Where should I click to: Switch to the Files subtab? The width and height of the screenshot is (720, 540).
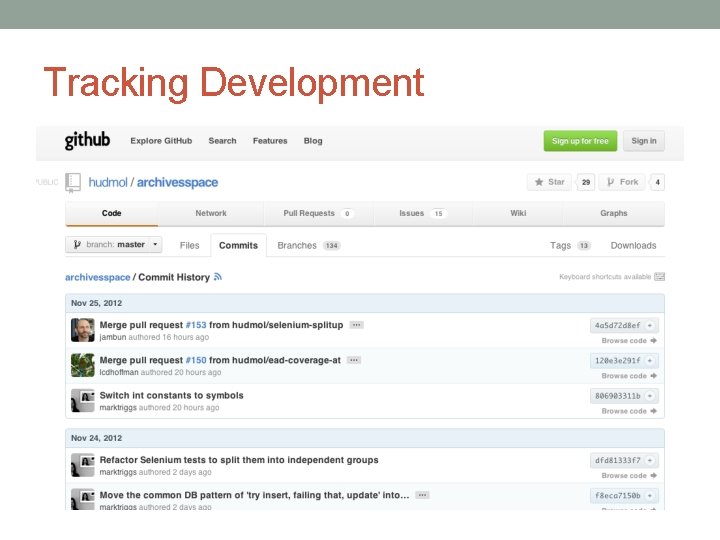pyautogui.click(x=190, y=246)
